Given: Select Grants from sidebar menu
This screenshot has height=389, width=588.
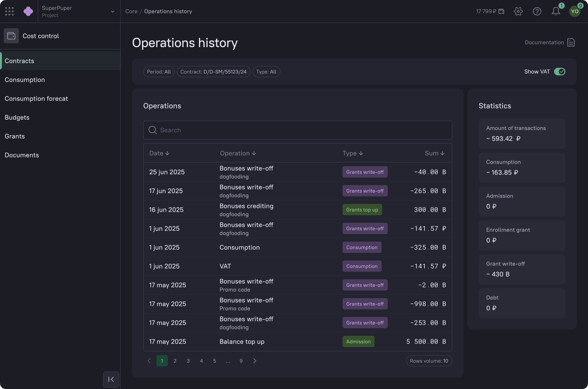Looking at the screenshot, I should [15, 136].
